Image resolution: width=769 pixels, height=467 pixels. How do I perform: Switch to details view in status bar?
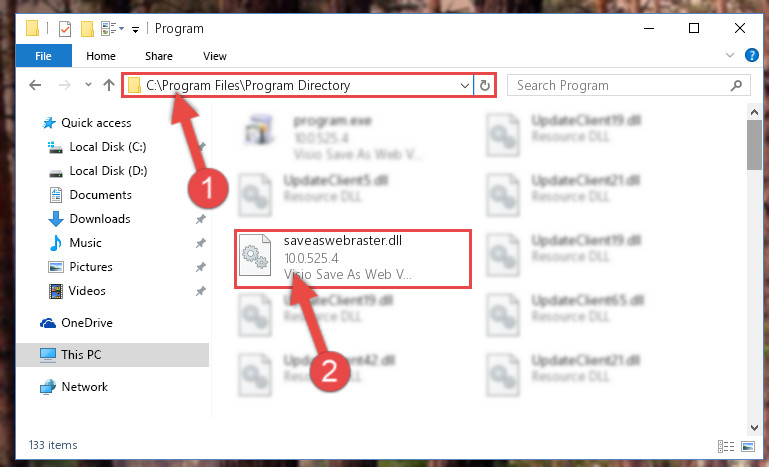coord(726,446)
